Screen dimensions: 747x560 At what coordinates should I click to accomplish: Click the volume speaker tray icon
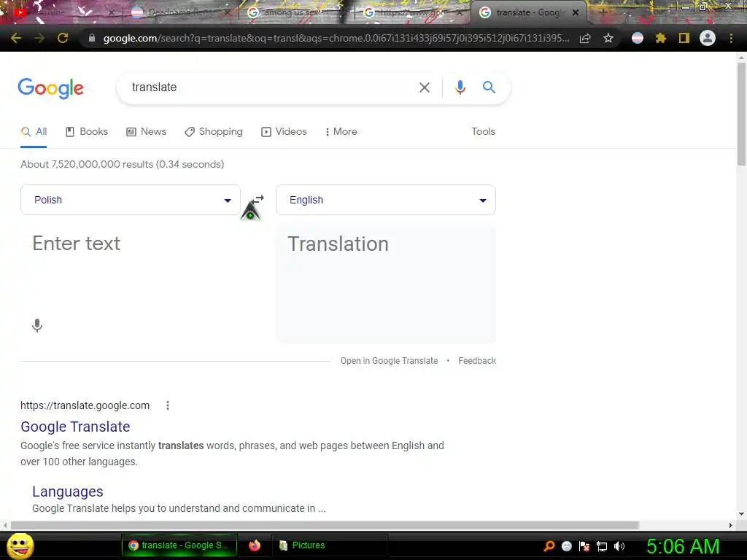click(x=619, y=546)
